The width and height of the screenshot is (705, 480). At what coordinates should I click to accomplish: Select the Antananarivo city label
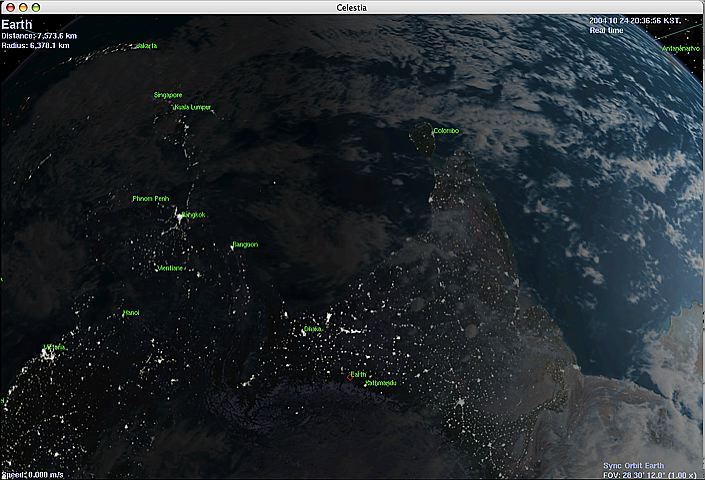pyautogui.click(x=681, y=49)
